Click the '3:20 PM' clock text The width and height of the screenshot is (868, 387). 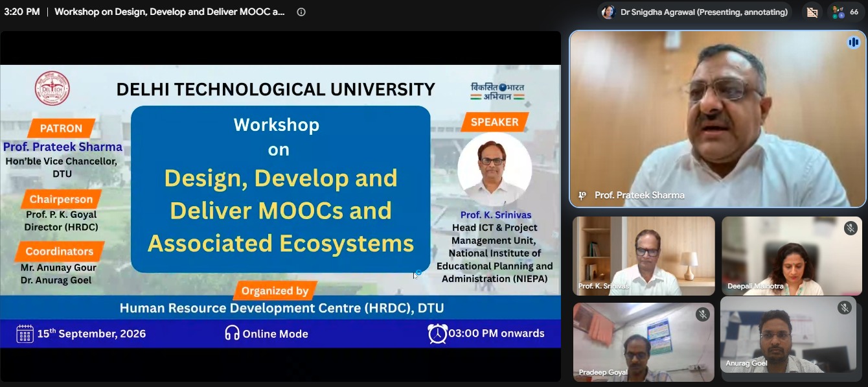[21, 12]
